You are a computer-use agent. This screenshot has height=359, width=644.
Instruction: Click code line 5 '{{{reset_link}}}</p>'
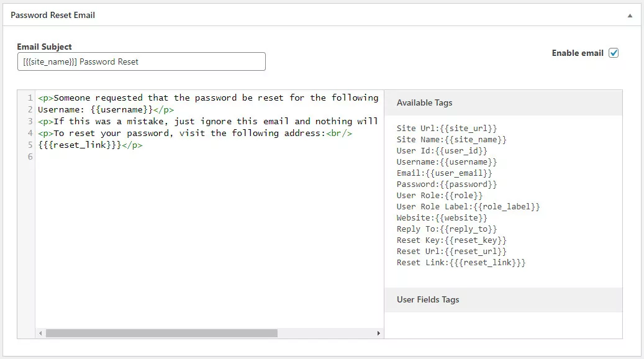click(x=90, y=145)
